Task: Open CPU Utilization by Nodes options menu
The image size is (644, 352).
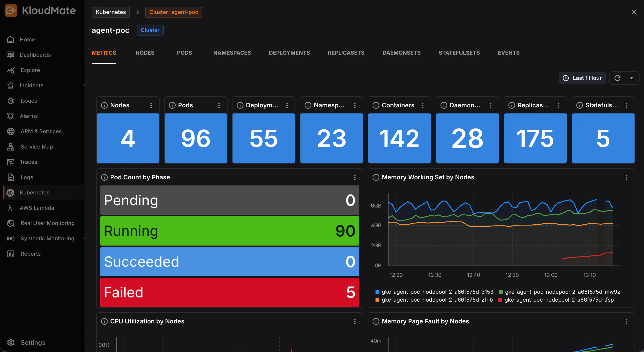Action: [355, 321]
